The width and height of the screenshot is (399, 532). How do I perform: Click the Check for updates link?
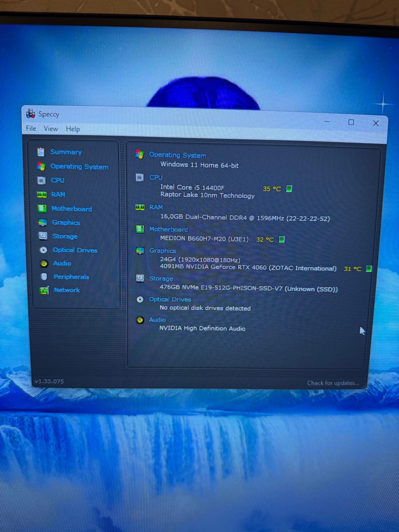tap(333, 383)
